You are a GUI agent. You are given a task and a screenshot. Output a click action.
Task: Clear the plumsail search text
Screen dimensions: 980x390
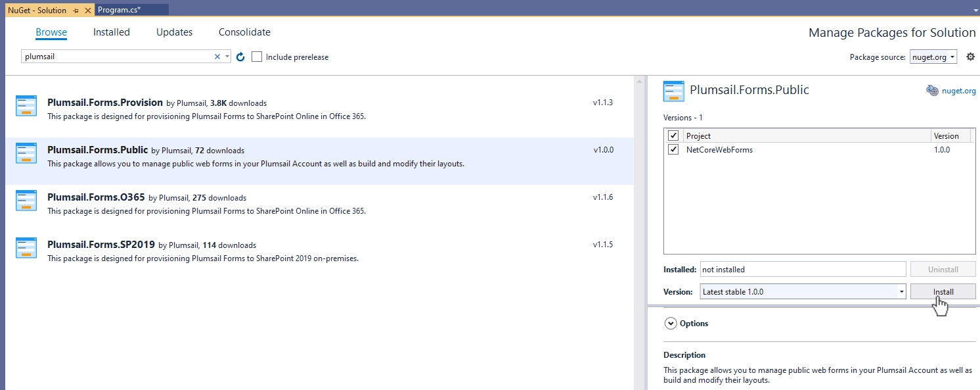pyautogui.click(x=217, y=57)
